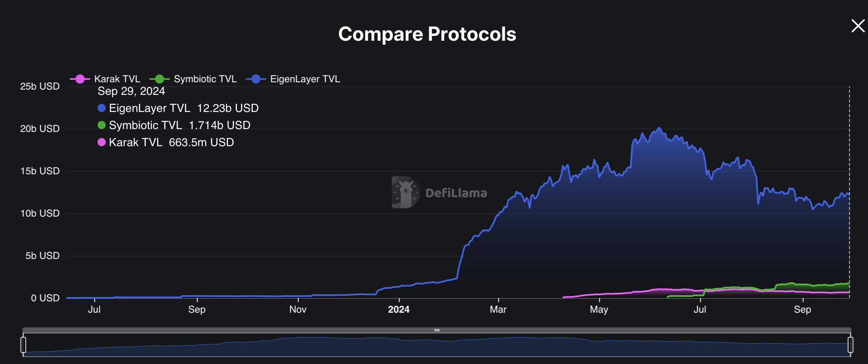Toggle Symbiotic TVL series in legend
The image size is (868, 364).
click(x=193, y=79)
